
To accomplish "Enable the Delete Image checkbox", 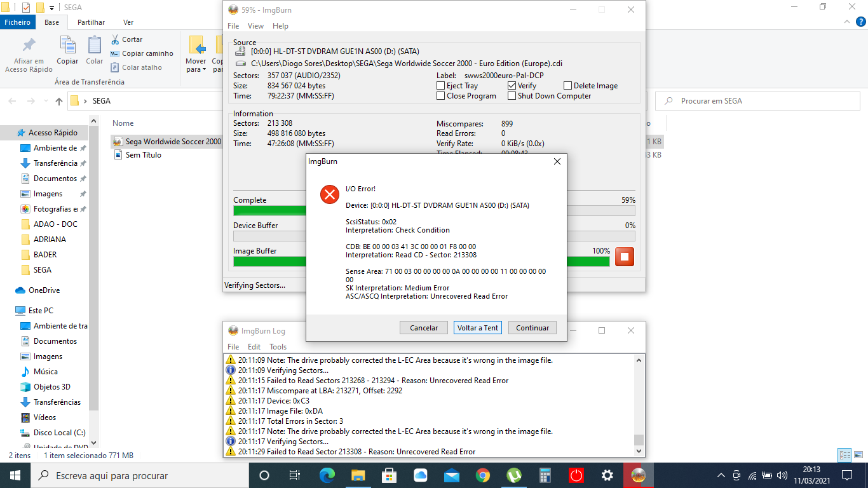I will tap(568, 86).
